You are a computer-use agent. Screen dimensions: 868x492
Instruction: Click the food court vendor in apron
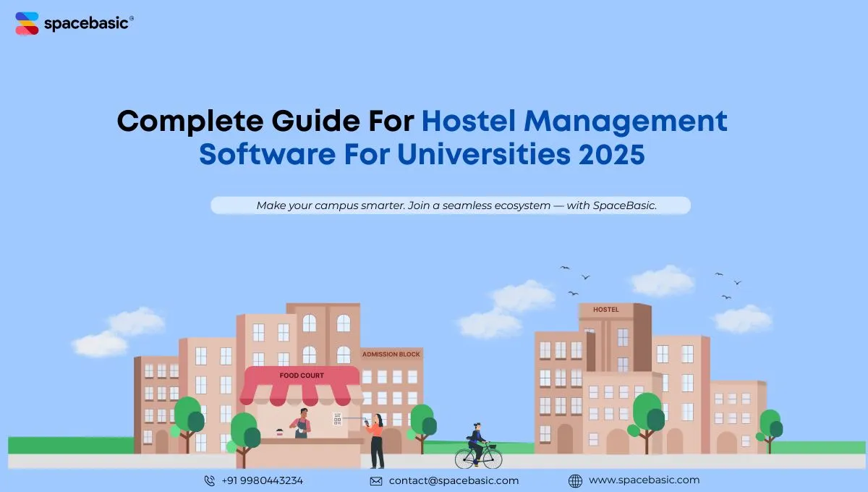(x=301, y=423)
